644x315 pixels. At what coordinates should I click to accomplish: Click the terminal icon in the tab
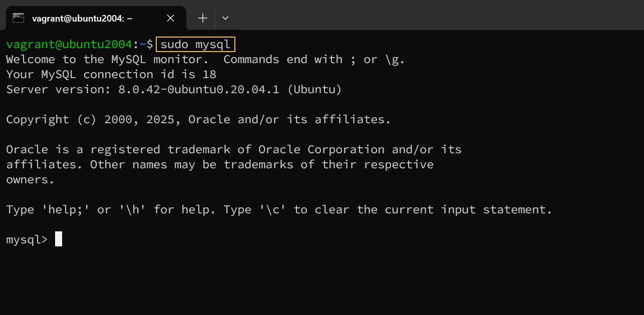tap(19, 18)
